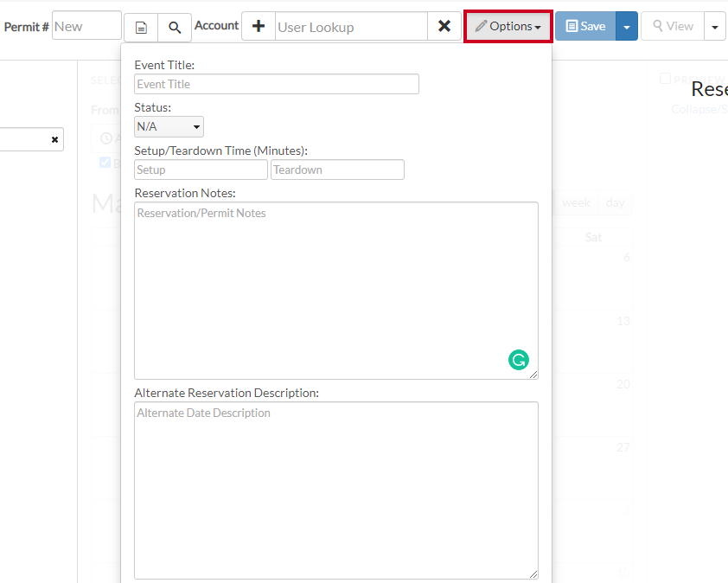Add a new account with plus button
728x583 pixels.
tap(259, 26)
